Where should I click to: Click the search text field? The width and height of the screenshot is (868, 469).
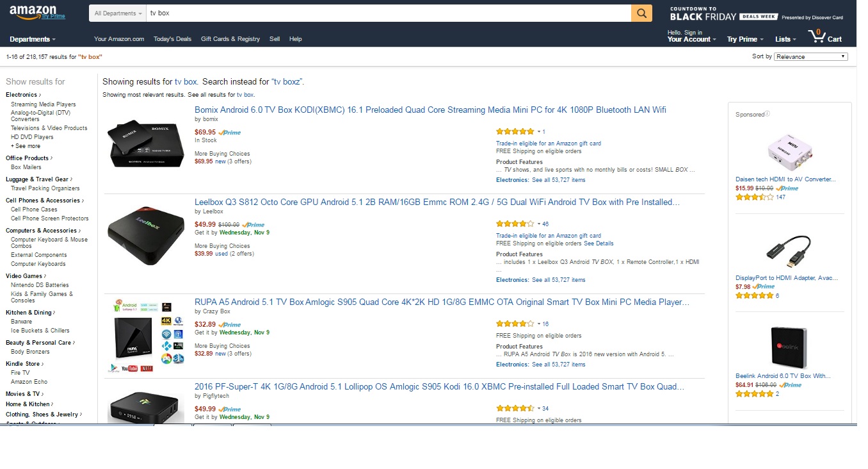[x=389, y=13]
